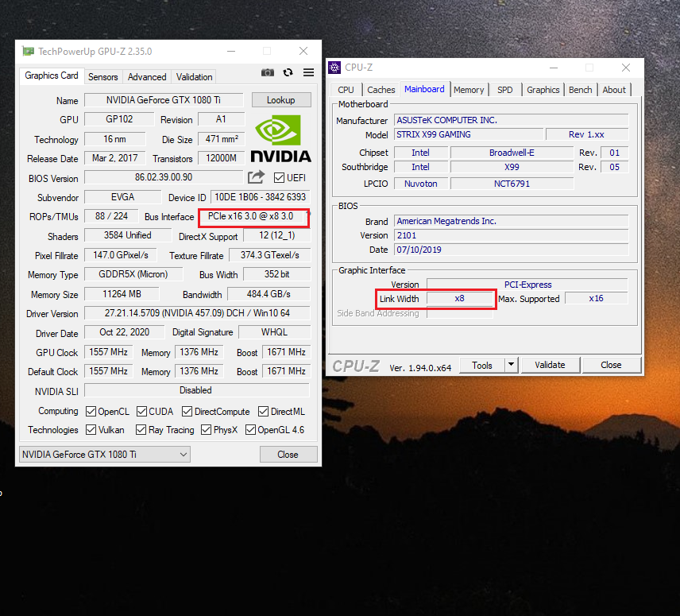Click the LPCIO value NCT6791

coord(512,184)
